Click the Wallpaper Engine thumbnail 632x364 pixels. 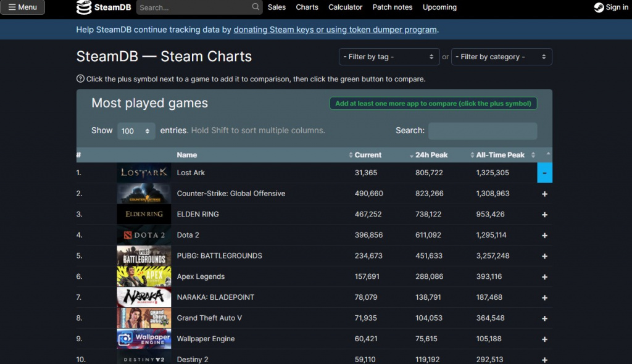[x=144, y=339]
